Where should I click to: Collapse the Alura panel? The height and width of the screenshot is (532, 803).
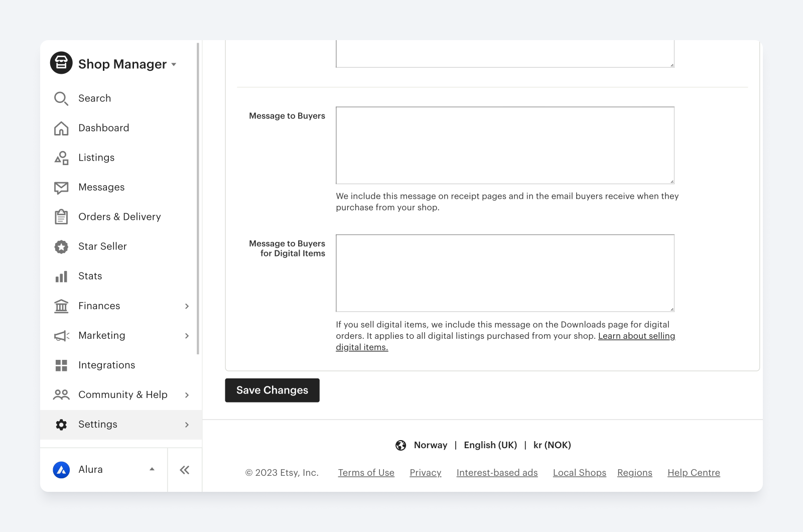coord(152,469)
